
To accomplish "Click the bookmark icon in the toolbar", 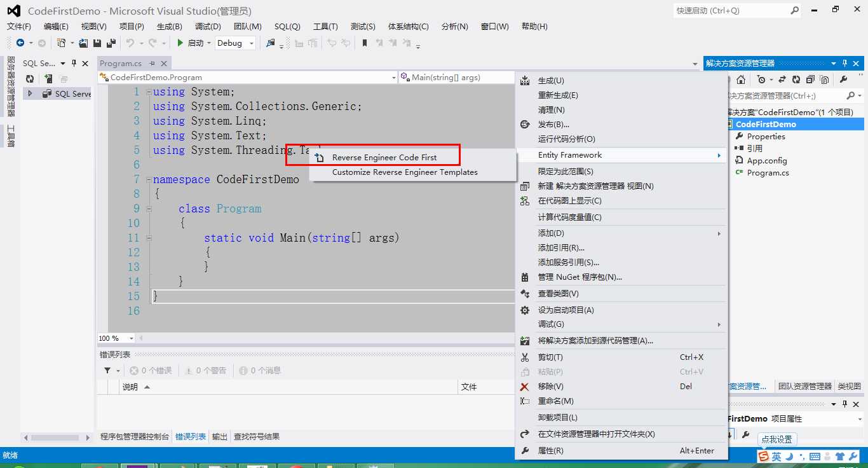I will [364, 43].
